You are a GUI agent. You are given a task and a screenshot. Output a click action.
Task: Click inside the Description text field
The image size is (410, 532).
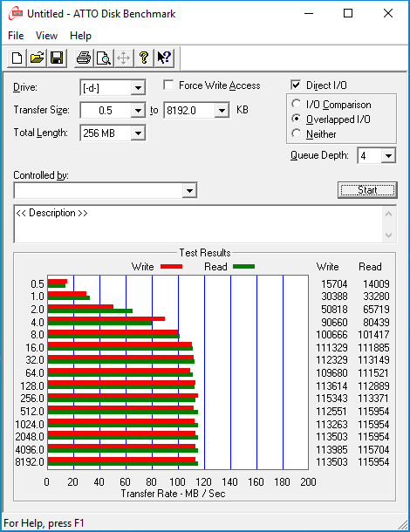pos(199,224)
